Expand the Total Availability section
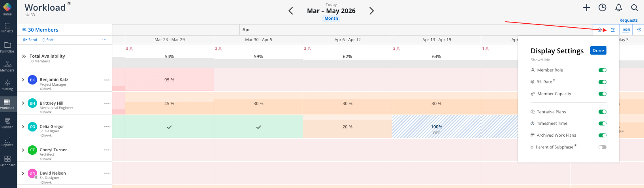644x188 pixels. (24, 56)
